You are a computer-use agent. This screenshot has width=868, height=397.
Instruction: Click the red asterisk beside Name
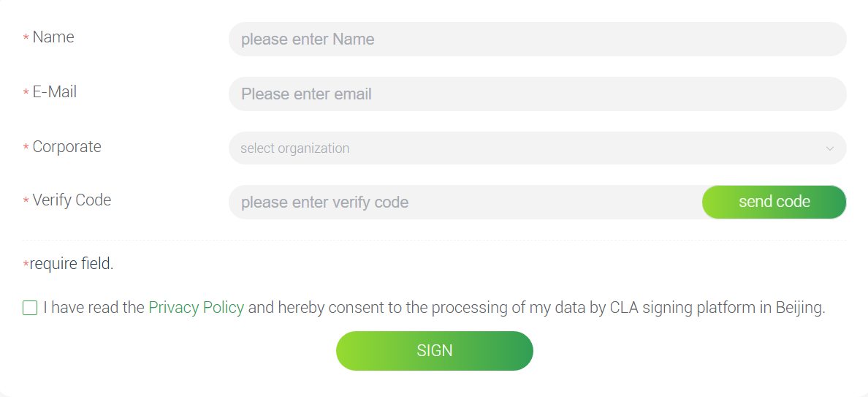point(26,39)
